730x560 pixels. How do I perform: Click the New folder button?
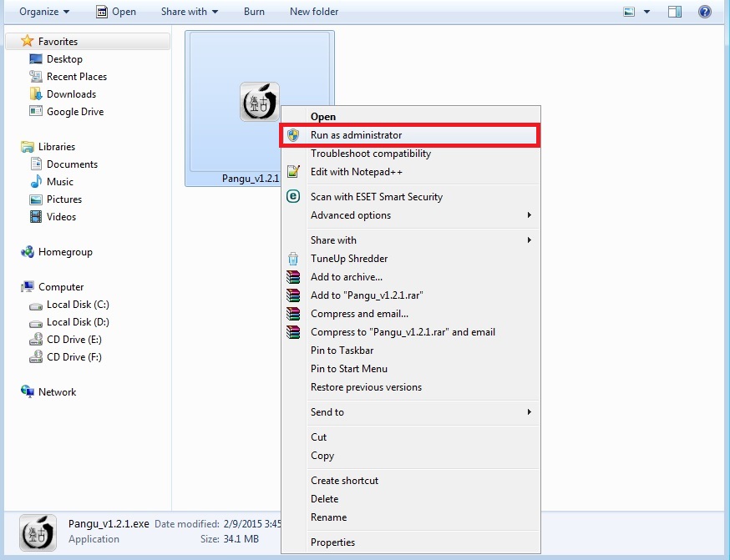[x=314, y=12]
